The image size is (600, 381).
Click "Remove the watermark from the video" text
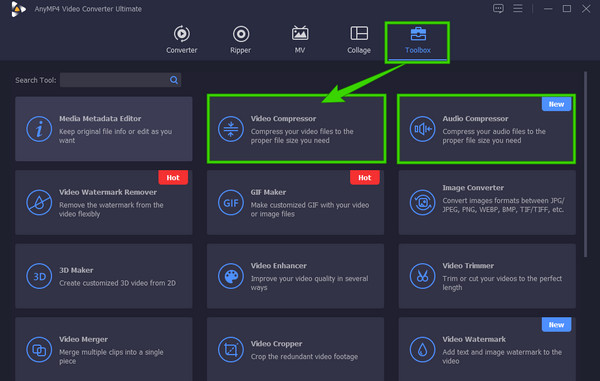111,210
